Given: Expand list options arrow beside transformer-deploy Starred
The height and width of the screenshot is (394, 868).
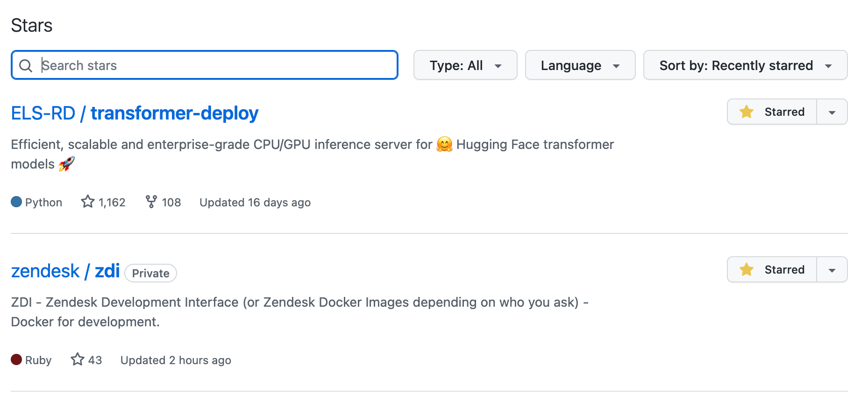Looking at the screenshot, I should pyautogui.click(x=832, y=112).
